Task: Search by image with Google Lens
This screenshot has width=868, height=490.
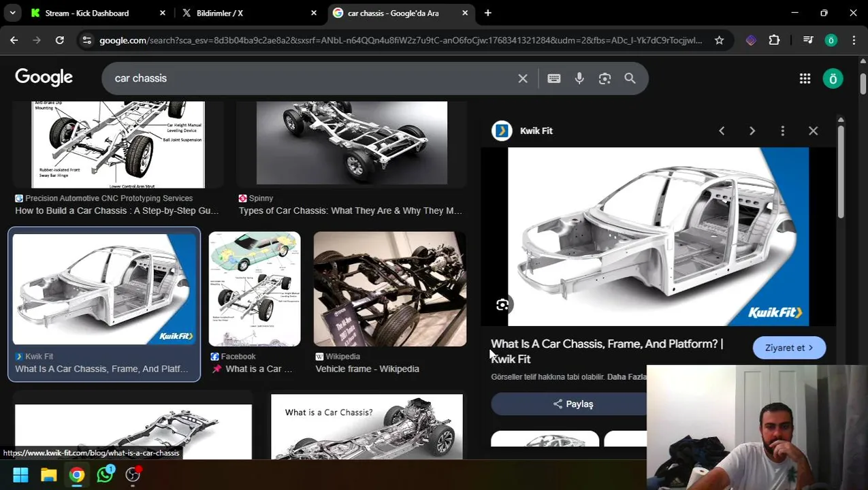Action: click(x=605, y=78)
